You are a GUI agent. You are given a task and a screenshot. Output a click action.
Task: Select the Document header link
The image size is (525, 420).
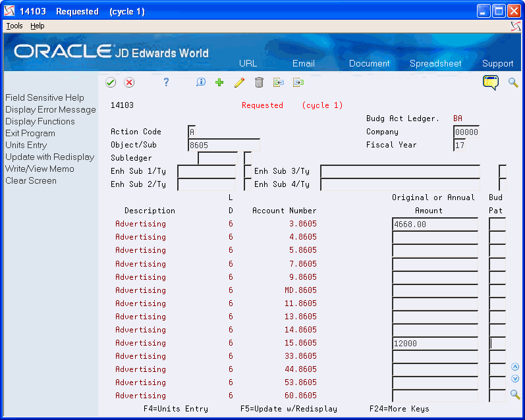tap(369, 63)
